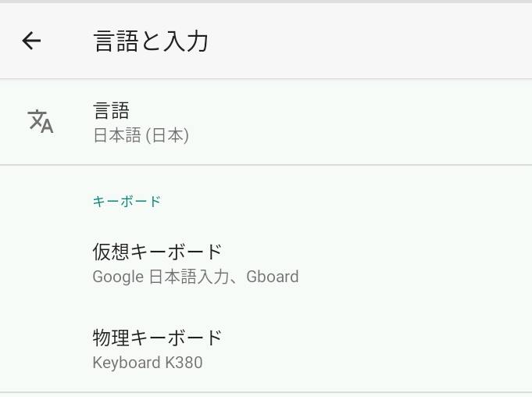Screen dimensions: 532x397
Task: Tap blank space right of 言語 row
Action: click(x=359, y=122)
